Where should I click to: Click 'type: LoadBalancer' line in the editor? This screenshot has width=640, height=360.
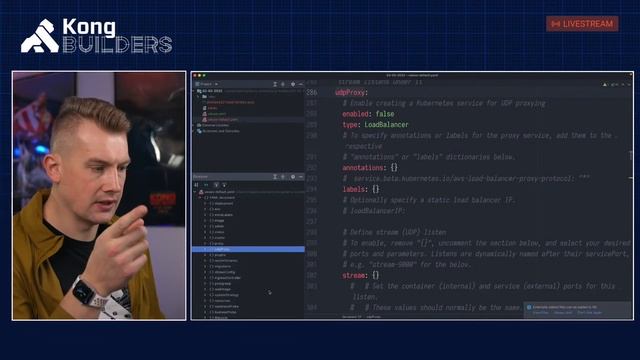375,124
